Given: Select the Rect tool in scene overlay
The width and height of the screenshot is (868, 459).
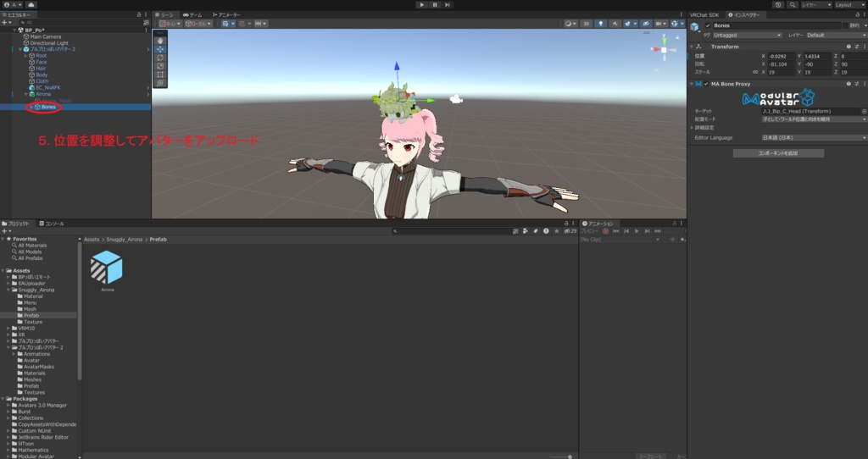Looking at the screenshot, I should tap(160, 75).
